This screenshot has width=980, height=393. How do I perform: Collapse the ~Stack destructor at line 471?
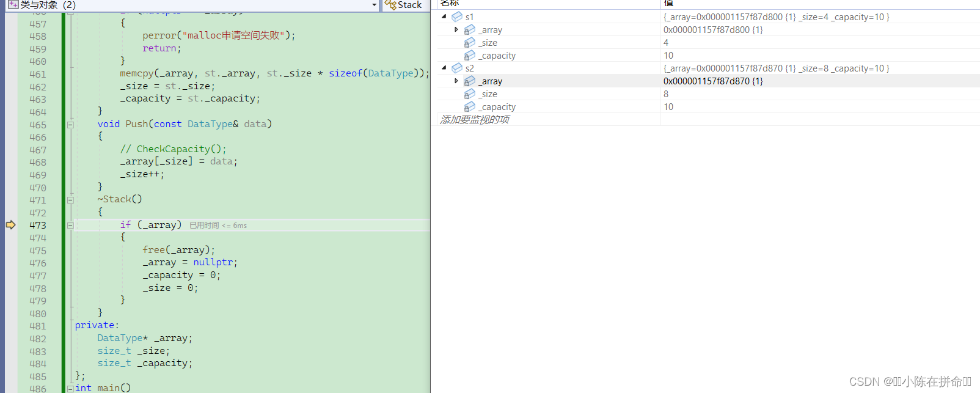[70, 200]
